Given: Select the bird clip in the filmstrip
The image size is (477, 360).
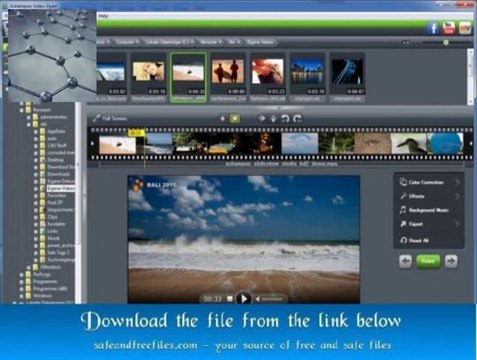Looking at the screenshot, I should (x=409, y=144).
